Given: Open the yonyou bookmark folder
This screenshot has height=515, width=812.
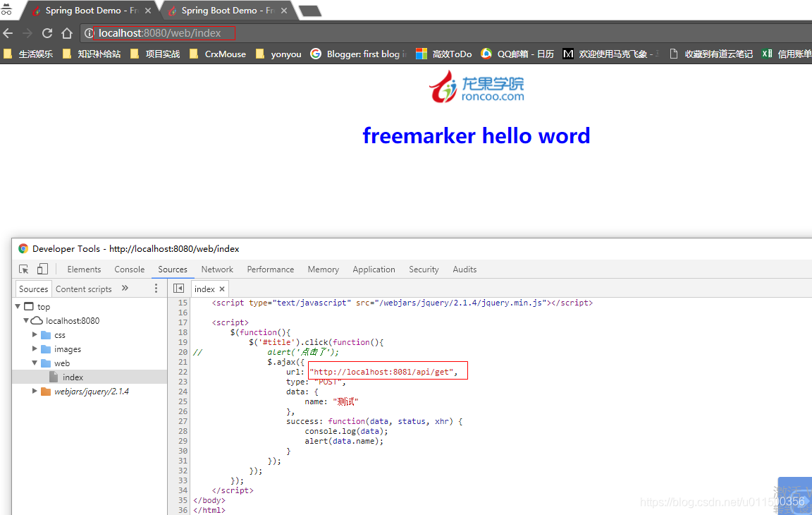Looking at the screenshot, I should coord(278,54).
